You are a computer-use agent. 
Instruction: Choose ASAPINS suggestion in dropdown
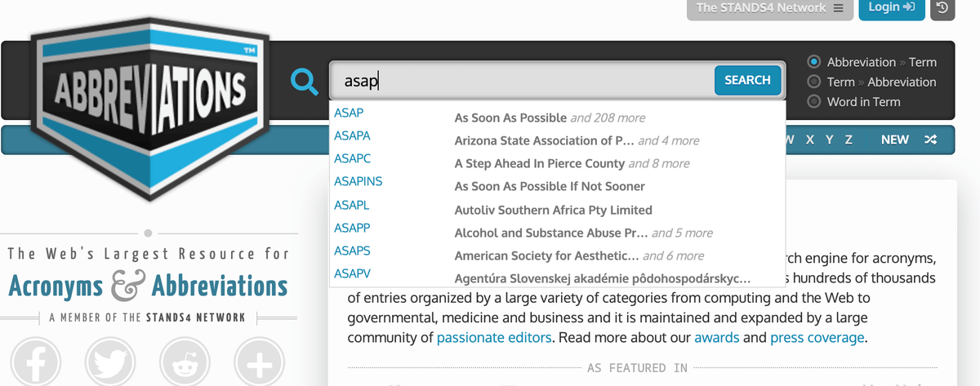(x=359, y=181)
